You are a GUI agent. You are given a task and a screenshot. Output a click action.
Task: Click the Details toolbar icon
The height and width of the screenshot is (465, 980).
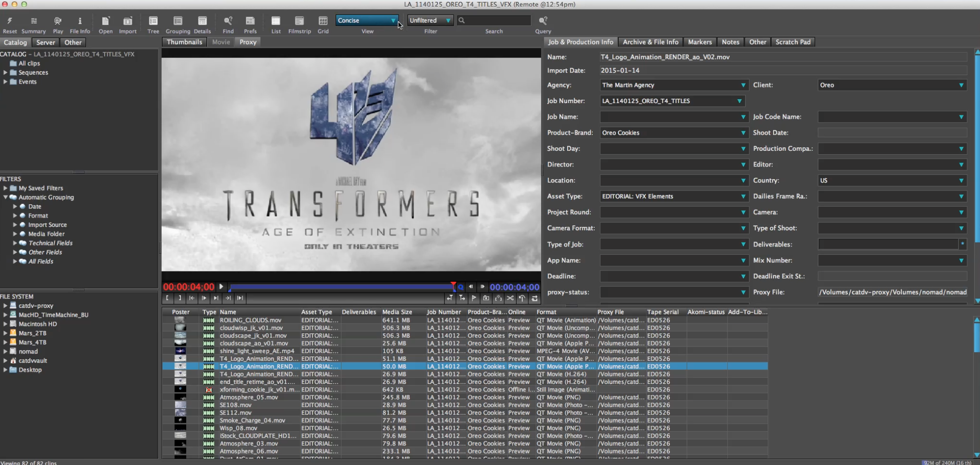coord(202,21)
